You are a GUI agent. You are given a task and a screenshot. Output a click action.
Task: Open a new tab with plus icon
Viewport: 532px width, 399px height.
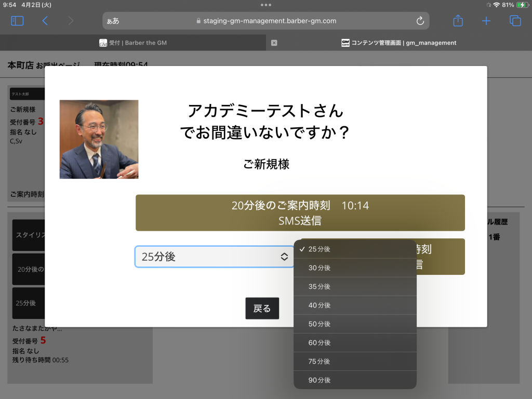click(x=486, y=21)
